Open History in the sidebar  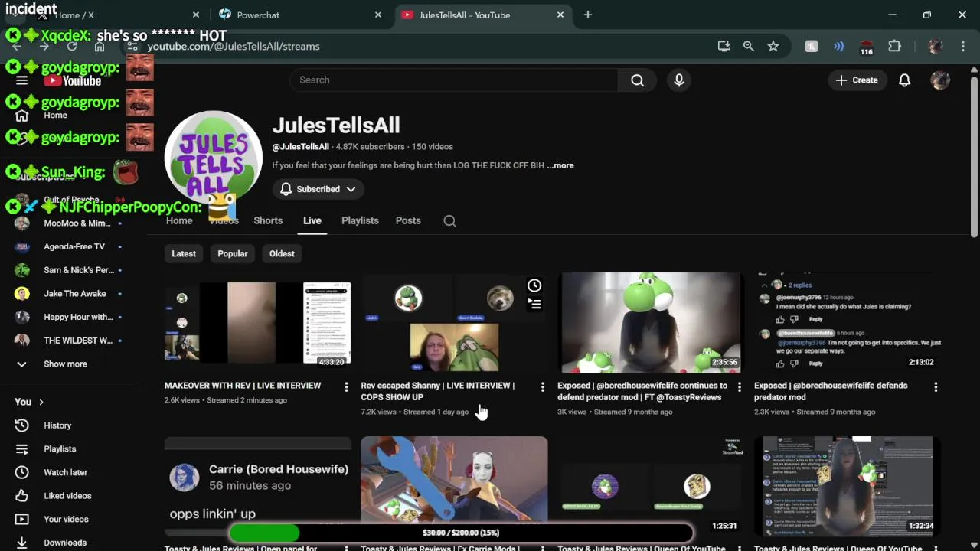[x=57, y=425]
